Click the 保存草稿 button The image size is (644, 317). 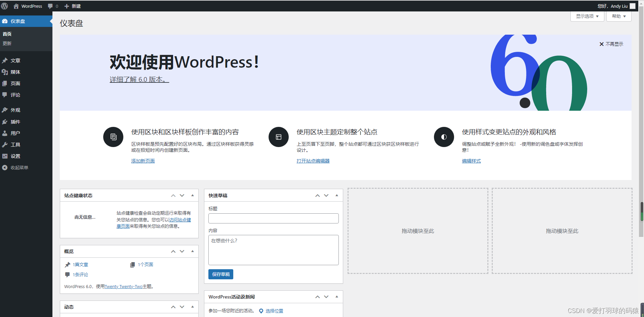tap(221, 274)
